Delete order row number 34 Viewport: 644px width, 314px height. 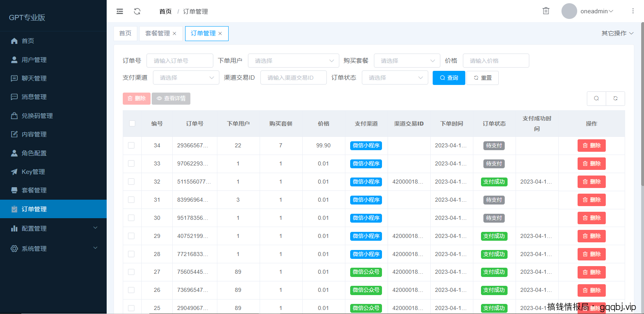pos(591,145)
